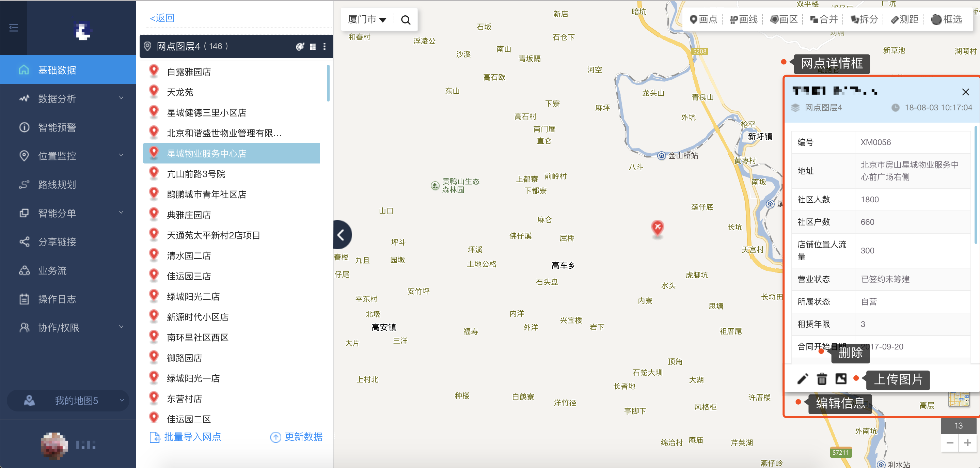The width and height of the screenshot is (980, 468).
Task: Click 贡鸭山生态森林园 park icon
Action: pos(435,186)
